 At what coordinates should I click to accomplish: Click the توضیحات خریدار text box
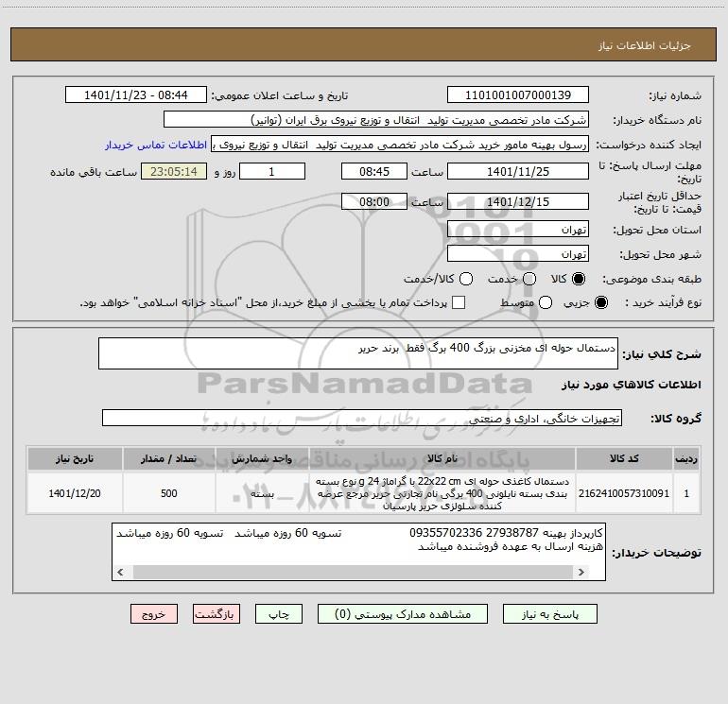pyautogui.click(x=358, y=551)
